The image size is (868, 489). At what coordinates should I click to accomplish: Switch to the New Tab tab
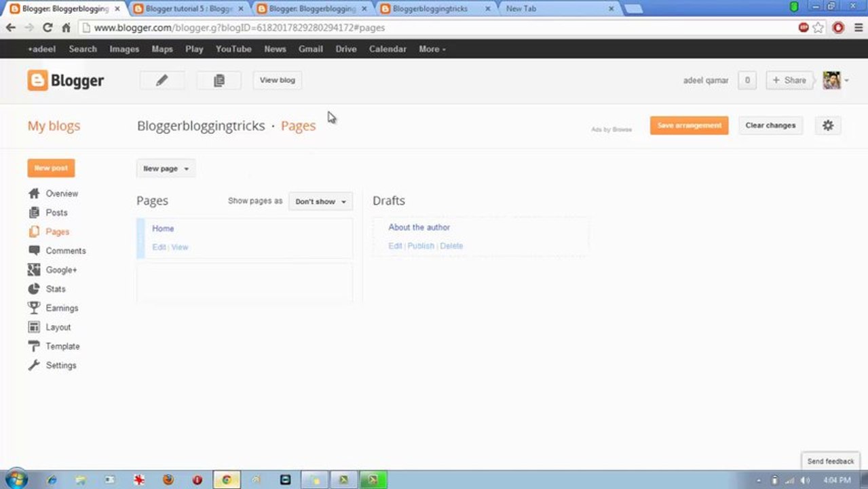coord(558,9)
